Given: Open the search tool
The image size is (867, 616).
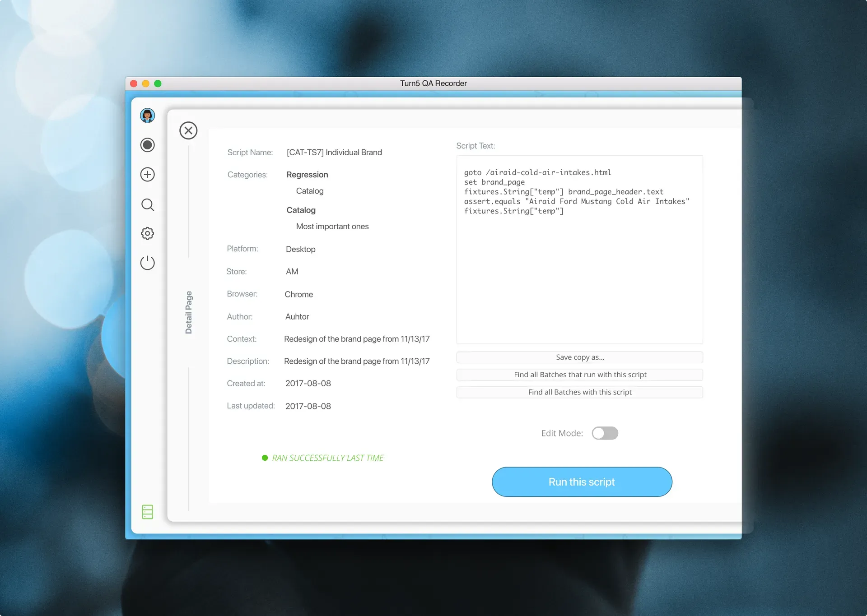Looking at the screenshot, I should (x=147, y=205).
